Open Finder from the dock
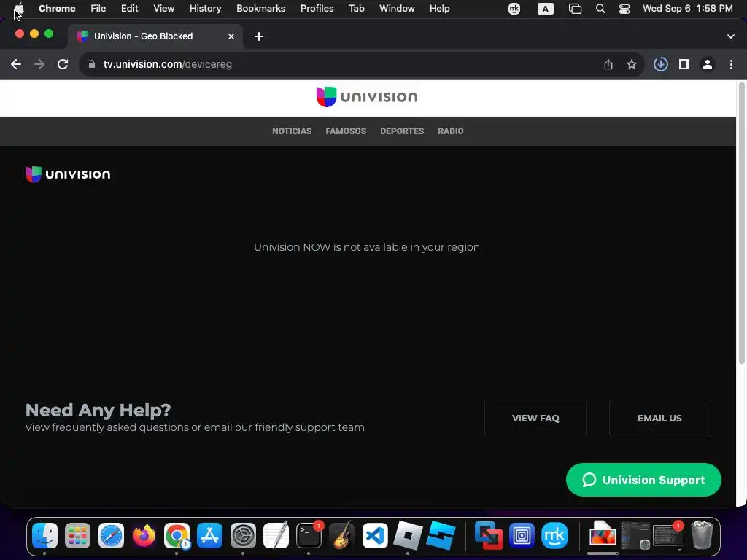Screen dimensions: 747x560 click(x=44, y=535)
